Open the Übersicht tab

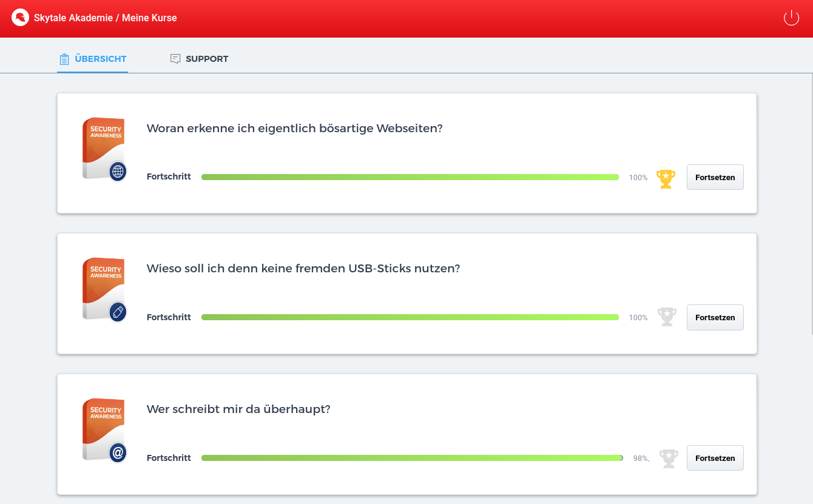click(92, 59)
